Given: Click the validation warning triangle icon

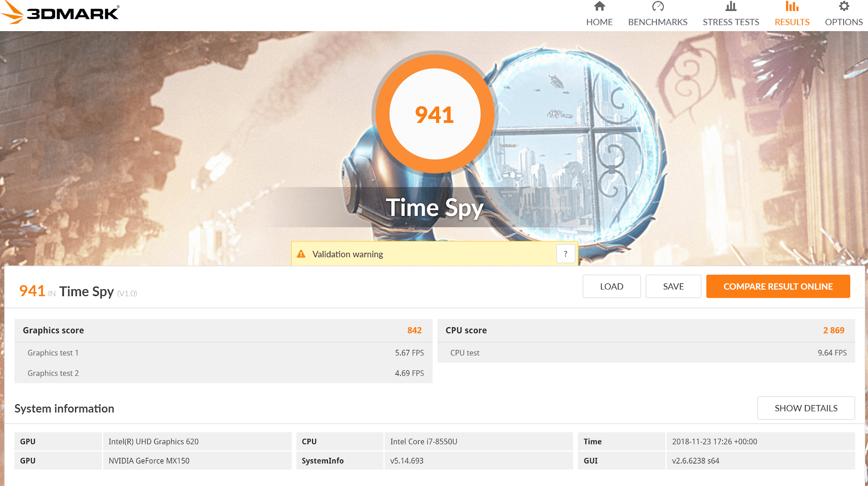Looking at the screenshot, I should [x=301, y=254].
